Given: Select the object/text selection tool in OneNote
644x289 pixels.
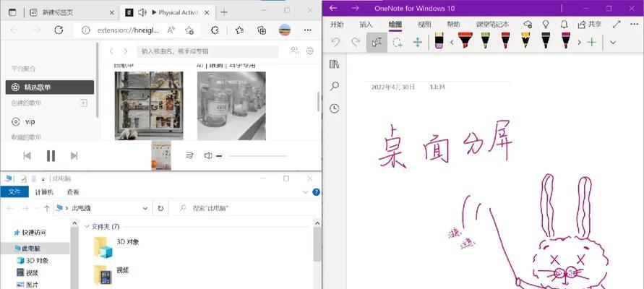Looking at the screenshot, I should pyautogui.click(x=377, y=43).
